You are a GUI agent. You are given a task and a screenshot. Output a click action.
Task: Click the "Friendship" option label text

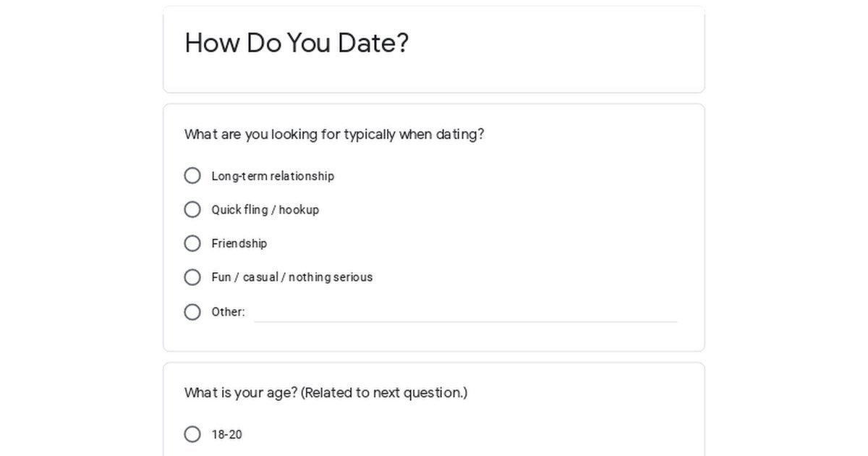(239, 243)
